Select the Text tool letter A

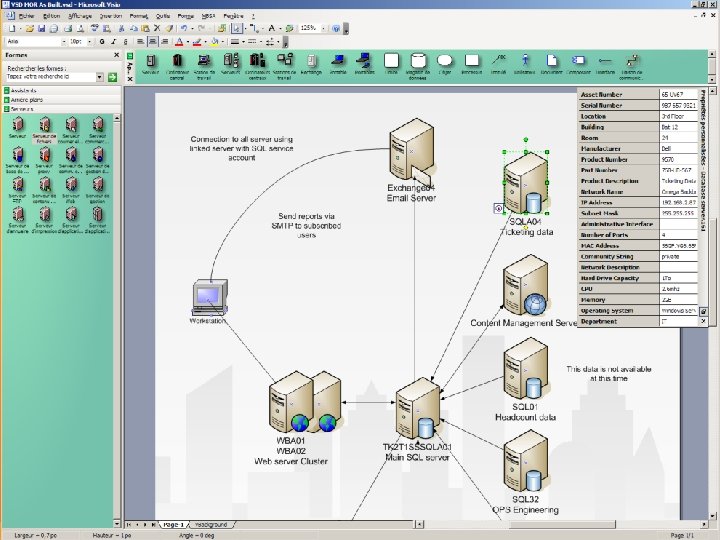[x=271, y=28]
